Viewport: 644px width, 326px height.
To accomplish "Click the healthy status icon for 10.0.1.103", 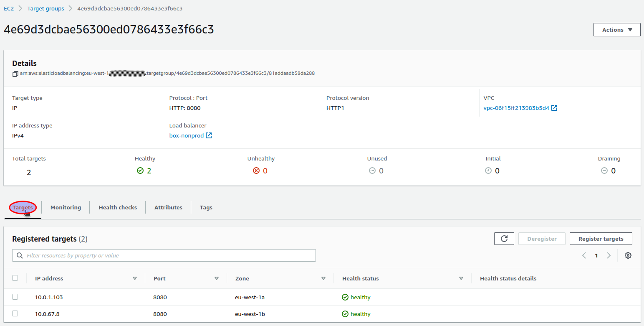I will tap(345, 297).
